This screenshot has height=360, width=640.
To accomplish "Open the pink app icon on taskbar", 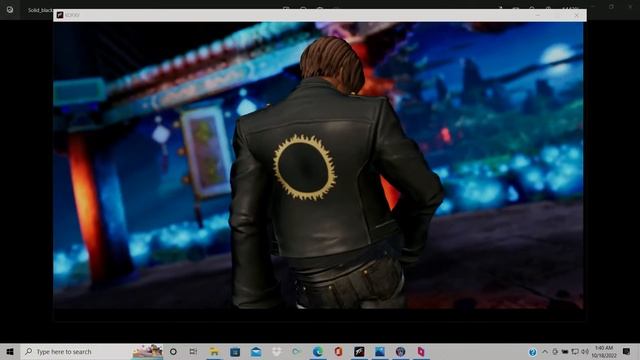I will coord(421,351).
